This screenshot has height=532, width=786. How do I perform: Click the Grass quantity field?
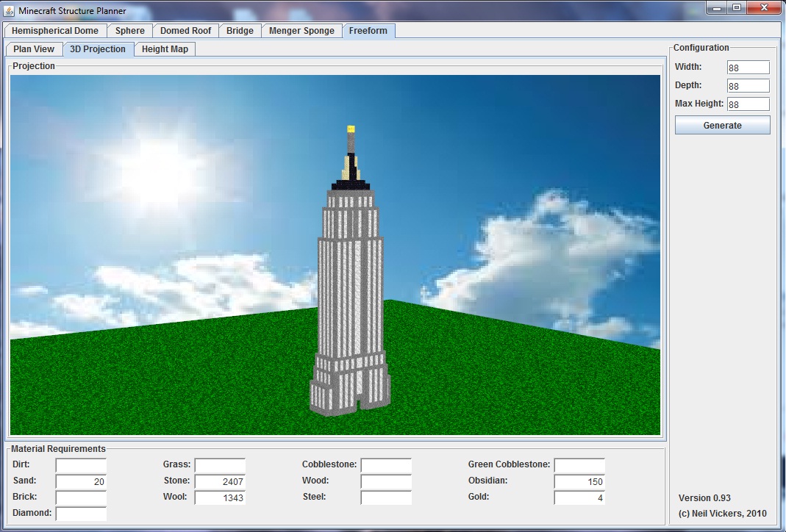pos(220,465)
